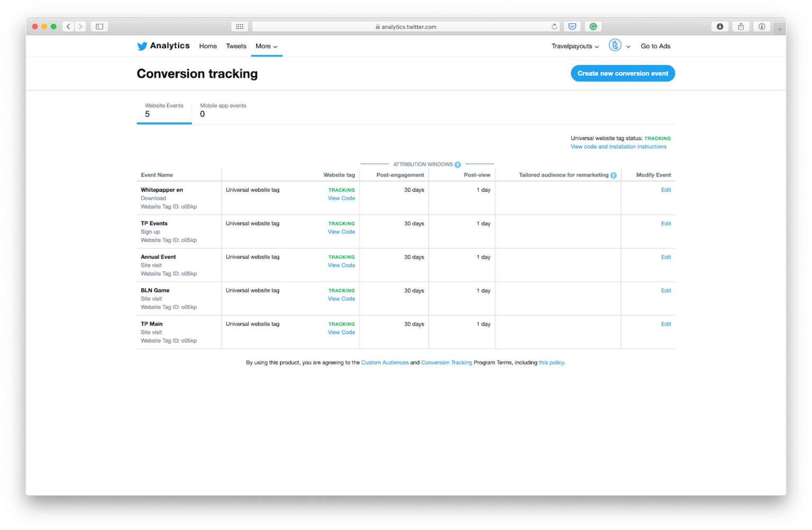The height and width of the screenshot is (530, 812).
Task: Click the account avatar icon
Action: click(615, 45)
